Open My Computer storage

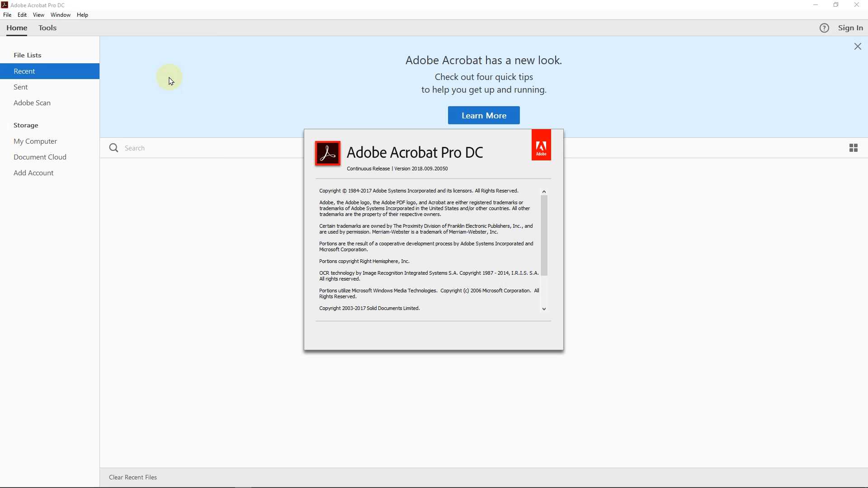pyautogui.click(x=35, y=141)
